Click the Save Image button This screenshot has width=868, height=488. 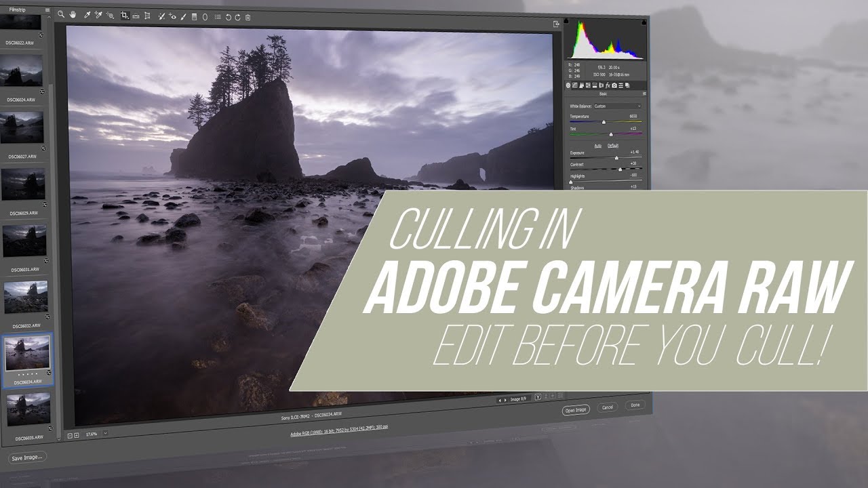pyautogui.click(x=27, y=457)
